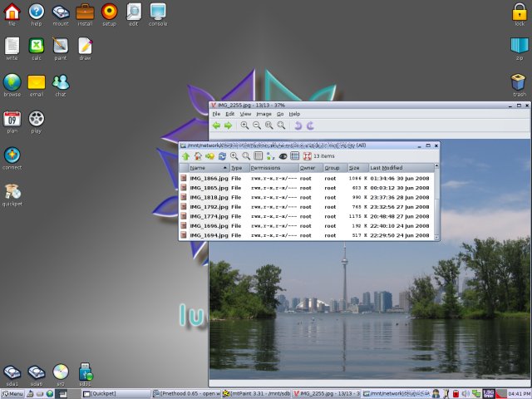This screenshot has width=532, height=399.
Task: Zoom out in the image viewer
Action: 257,126
